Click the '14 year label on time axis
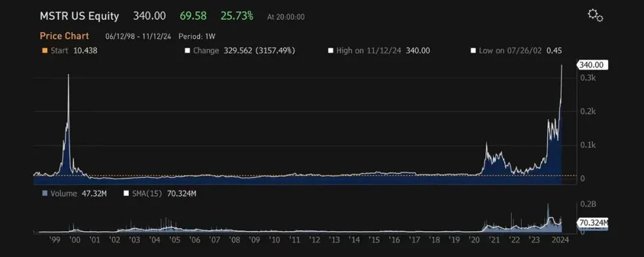644x257 pixels. (354, 240)
